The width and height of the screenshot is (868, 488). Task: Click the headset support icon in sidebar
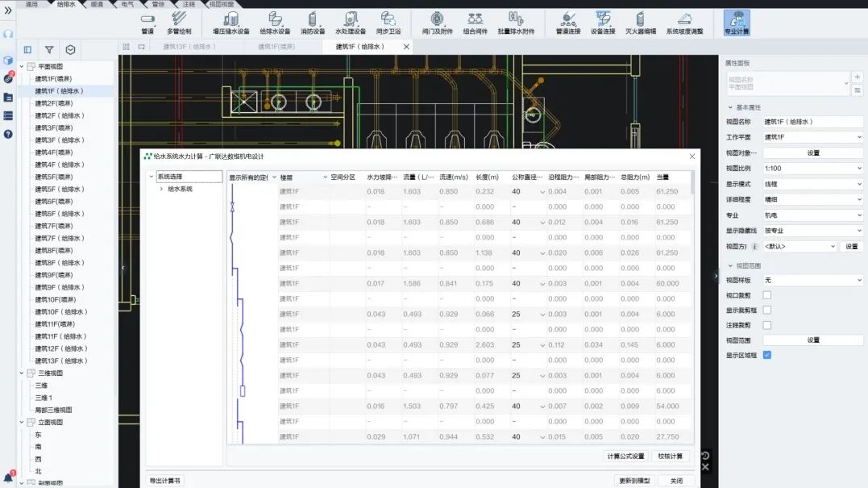8,35
